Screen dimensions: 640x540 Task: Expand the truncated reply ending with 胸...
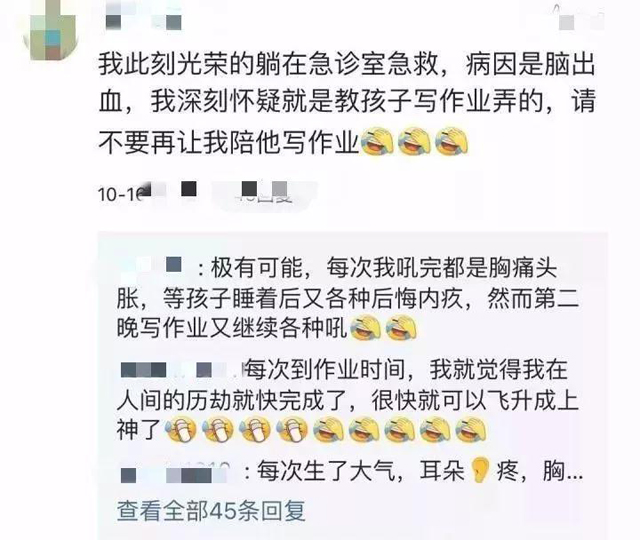(351, 471)
